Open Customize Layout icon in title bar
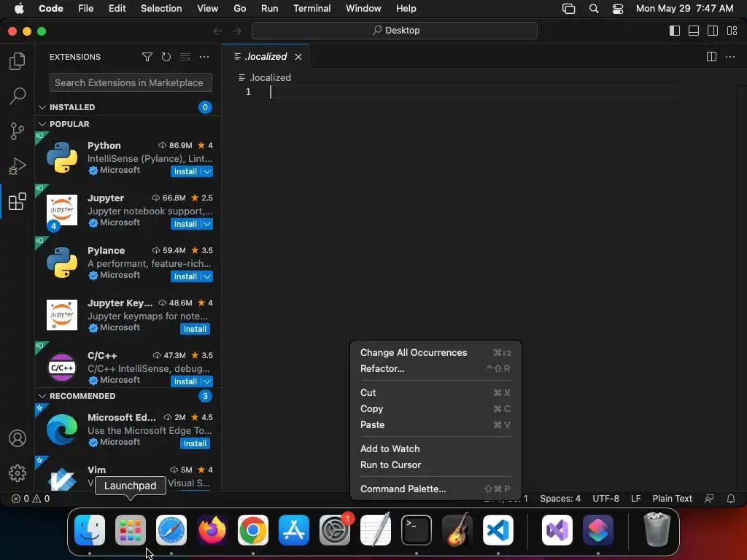Image resolution: width=747 pixels, height=560 pixels. (732, 31)
